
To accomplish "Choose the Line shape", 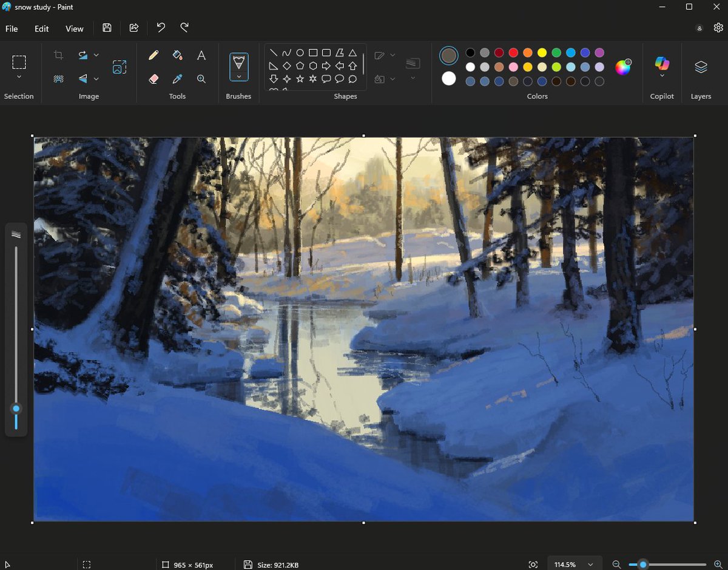I will click(274, 53).
